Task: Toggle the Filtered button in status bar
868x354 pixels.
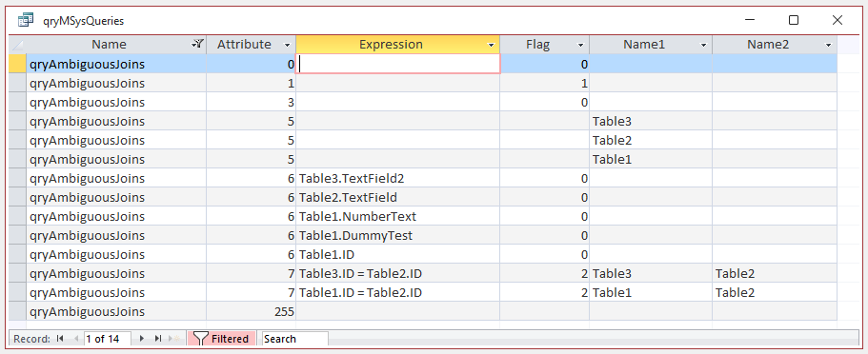Action: click(222, 339)
